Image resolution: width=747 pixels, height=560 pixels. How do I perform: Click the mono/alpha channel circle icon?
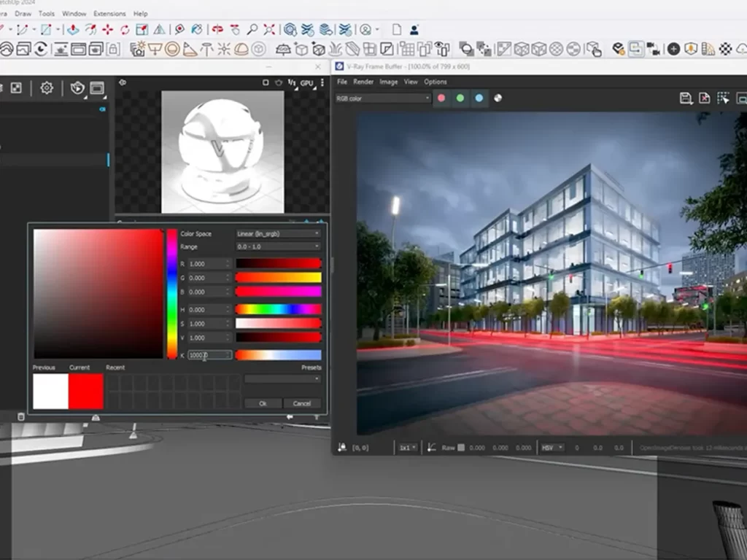[x=498, y=98]
